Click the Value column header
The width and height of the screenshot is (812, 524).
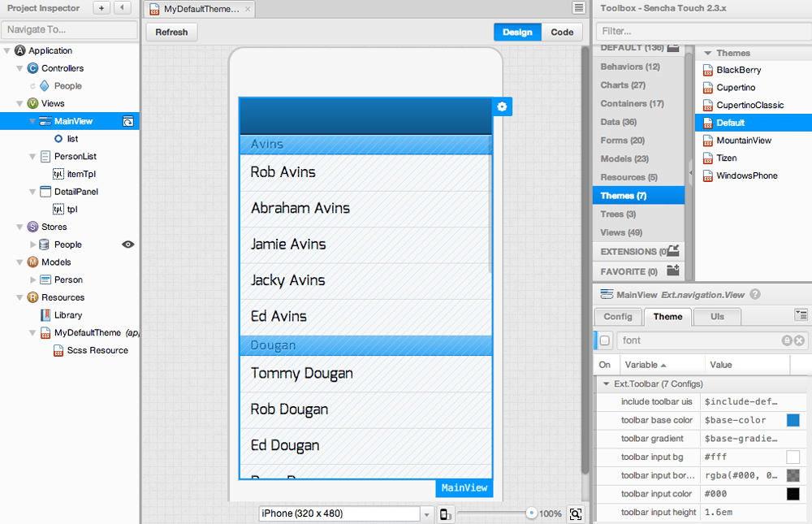(747, 365)
